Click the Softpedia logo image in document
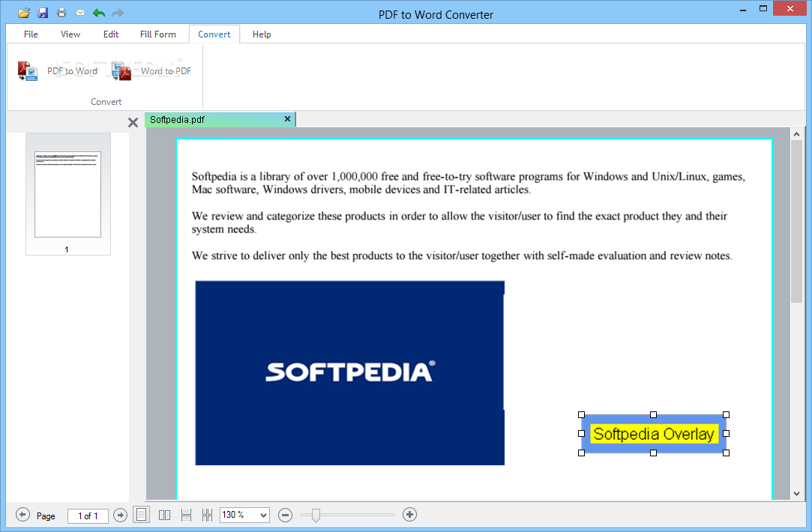 (349, 372)
